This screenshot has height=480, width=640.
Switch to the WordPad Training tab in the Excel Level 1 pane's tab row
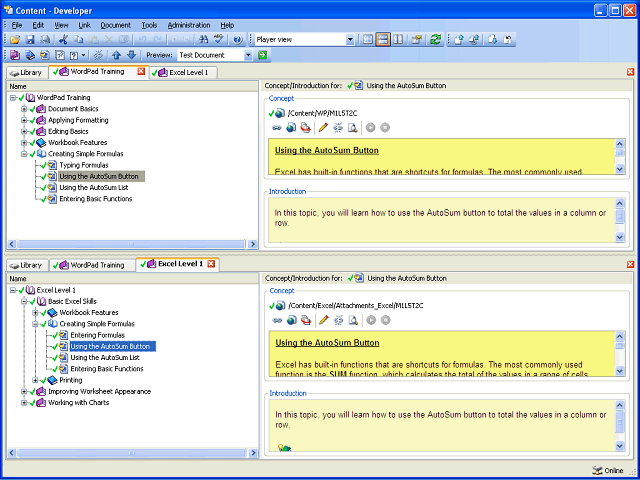pyautogui.click(x=92, y=265)
